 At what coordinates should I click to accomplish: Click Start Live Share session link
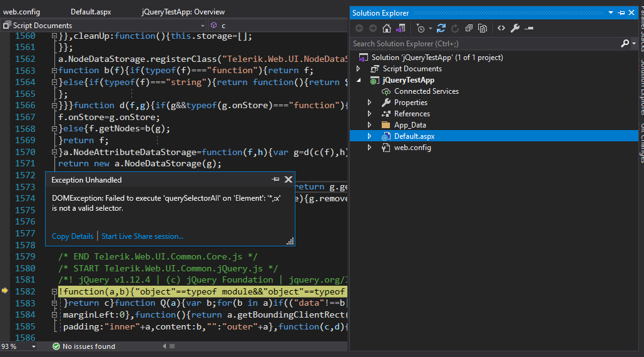(x=143, y=236)
